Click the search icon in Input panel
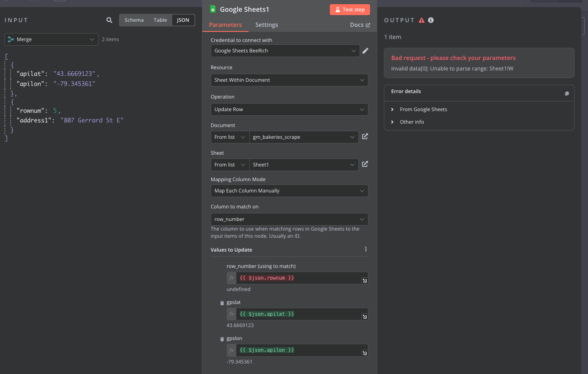The width and height of the screenshot is (588, 374). coord(109,20)
